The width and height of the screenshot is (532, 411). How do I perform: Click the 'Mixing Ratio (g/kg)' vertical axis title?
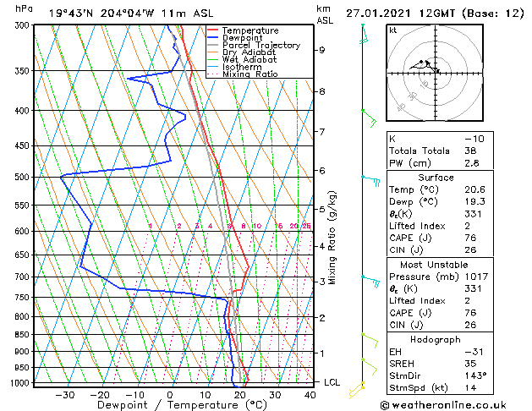332,238
